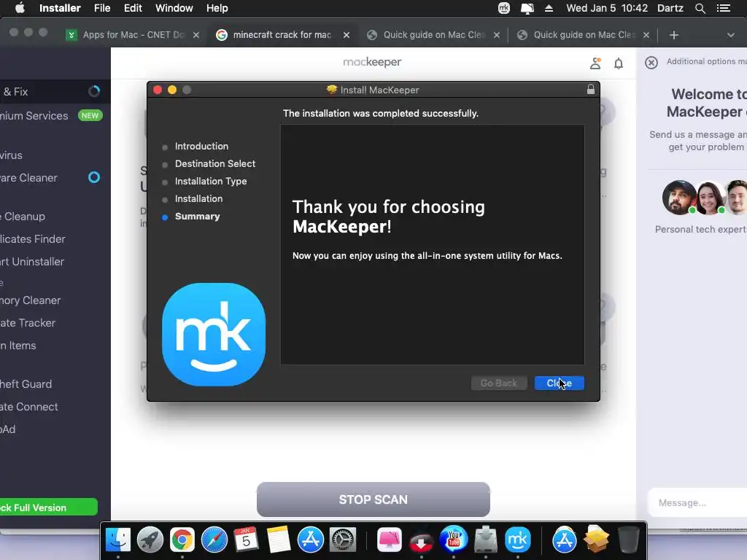The height and width of the screenshot is (560, 747).
Task: Select Safe Cleanup in sidebar
Action: (55, 216)
